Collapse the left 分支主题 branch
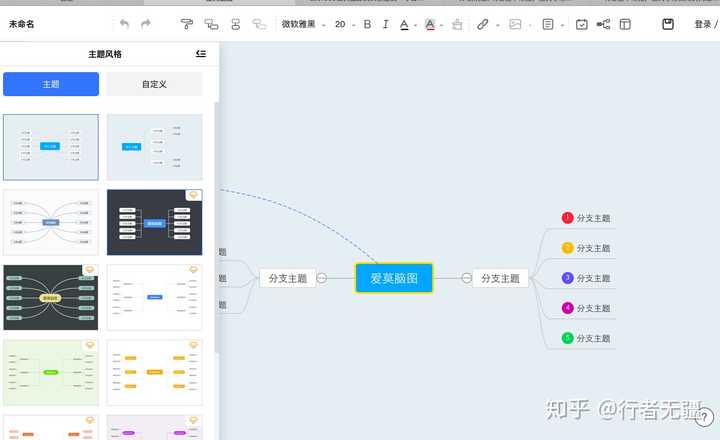Viewport: 720px width, 440px height. coord(322,278)
